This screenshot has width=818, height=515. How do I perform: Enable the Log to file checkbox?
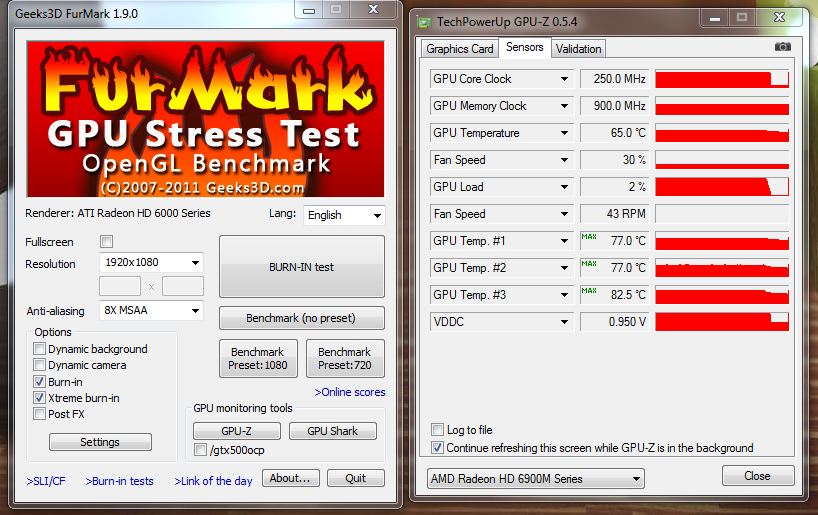point(437,430)
